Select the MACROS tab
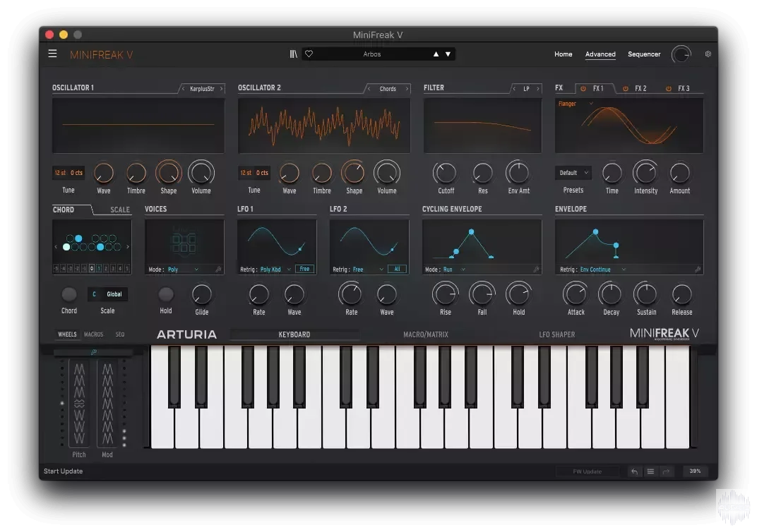 coord(94,334)
